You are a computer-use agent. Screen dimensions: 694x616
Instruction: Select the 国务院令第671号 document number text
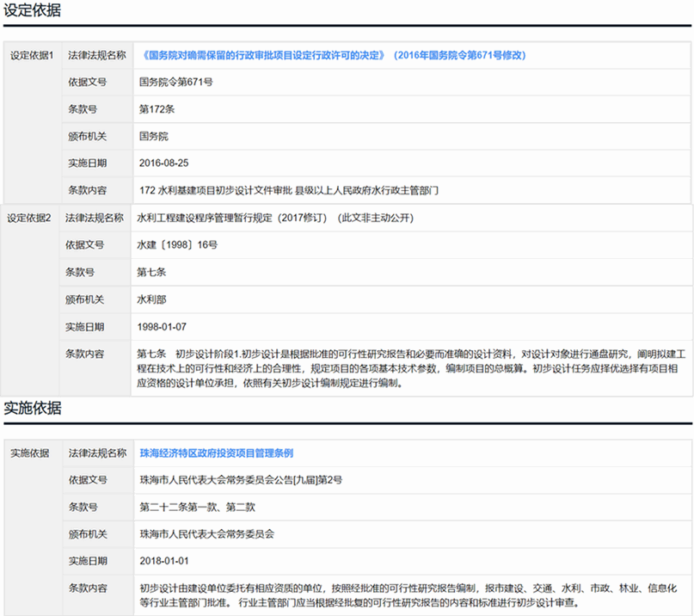point(175,82)
